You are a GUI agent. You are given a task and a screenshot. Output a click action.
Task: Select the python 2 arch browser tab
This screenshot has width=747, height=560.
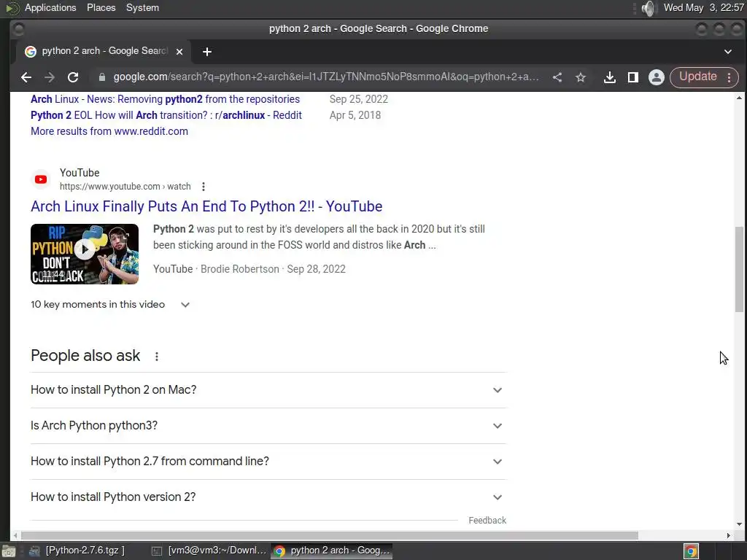104,52
